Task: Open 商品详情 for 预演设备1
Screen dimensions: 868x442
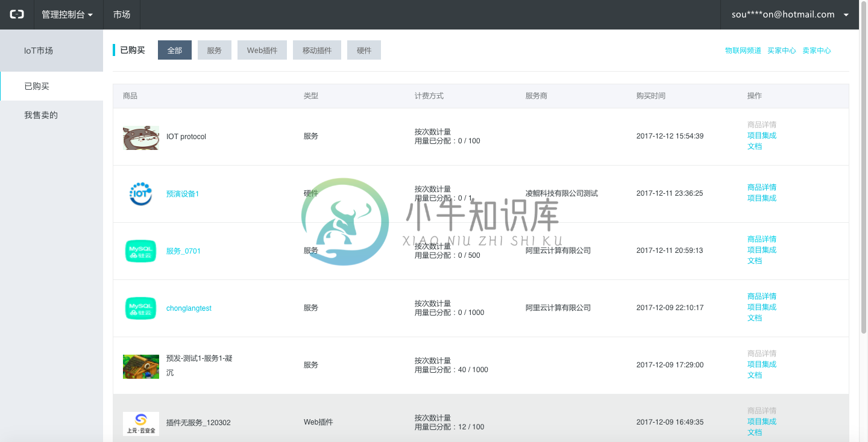Action: point(762,187)
